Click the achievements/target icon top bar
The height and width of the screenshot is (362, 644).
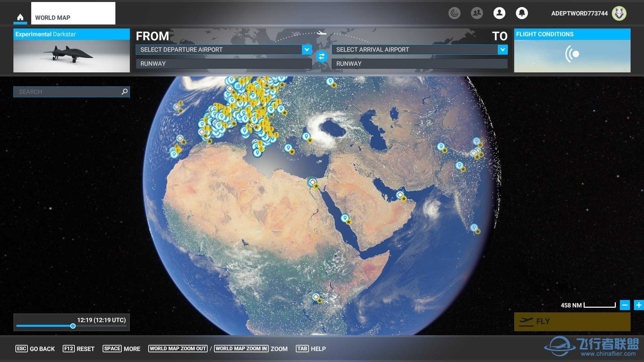click(x=455, y=12)
